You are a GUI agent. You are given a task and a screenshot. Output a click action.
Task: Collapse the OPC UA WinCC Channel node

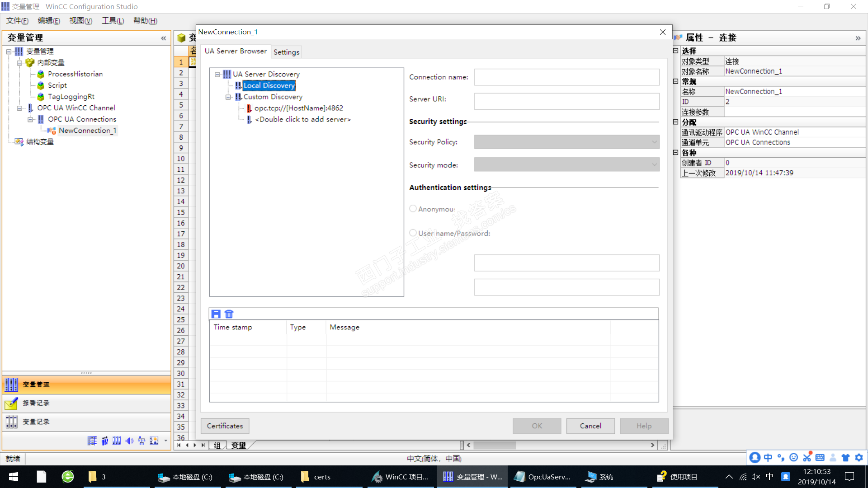click(x=19, y=108)
